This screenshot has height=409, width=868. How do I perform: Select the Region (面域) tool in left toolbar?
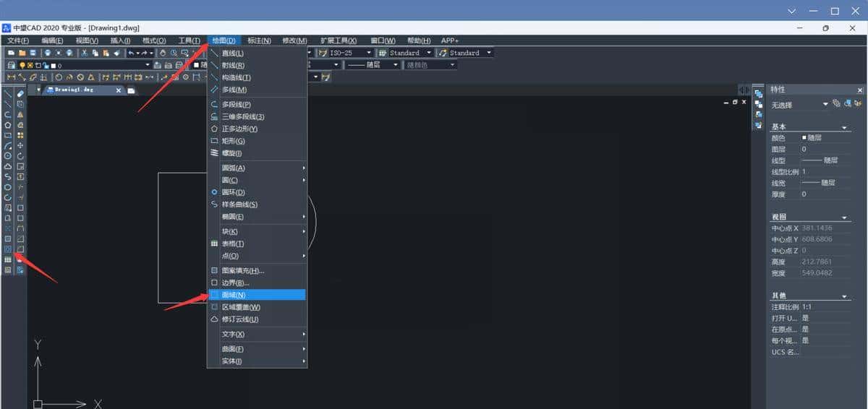pyautogui.click(x=8, y=249)
